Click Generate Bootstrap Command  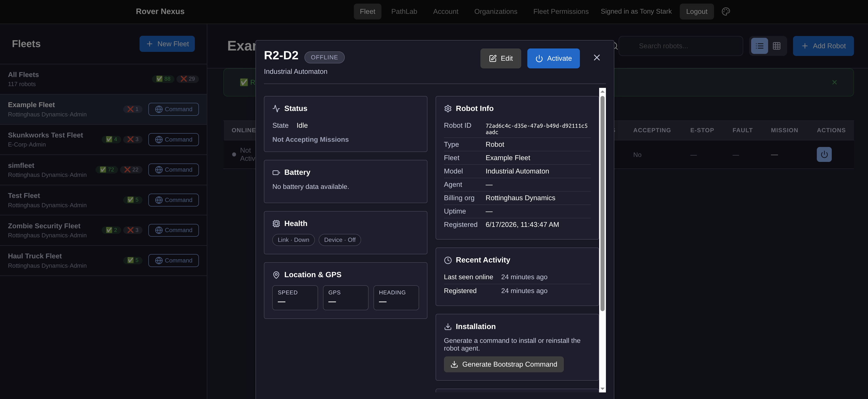[503, 364]
